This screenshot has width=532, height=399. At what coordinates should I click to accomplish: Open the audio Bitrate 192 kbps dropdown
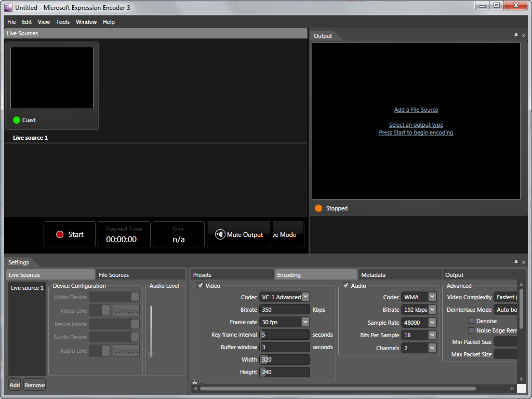coord(419,310)
